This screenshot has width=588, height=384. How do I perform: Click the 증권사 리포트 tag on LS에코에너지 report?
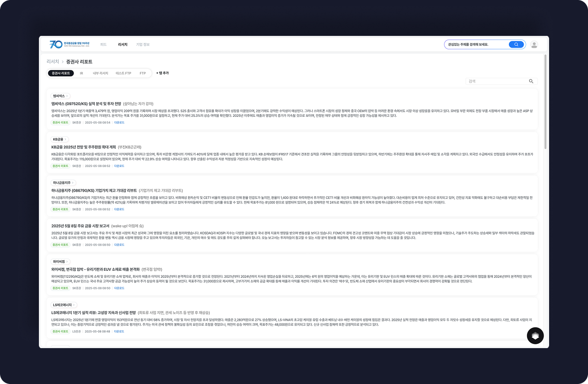point(60,331)
